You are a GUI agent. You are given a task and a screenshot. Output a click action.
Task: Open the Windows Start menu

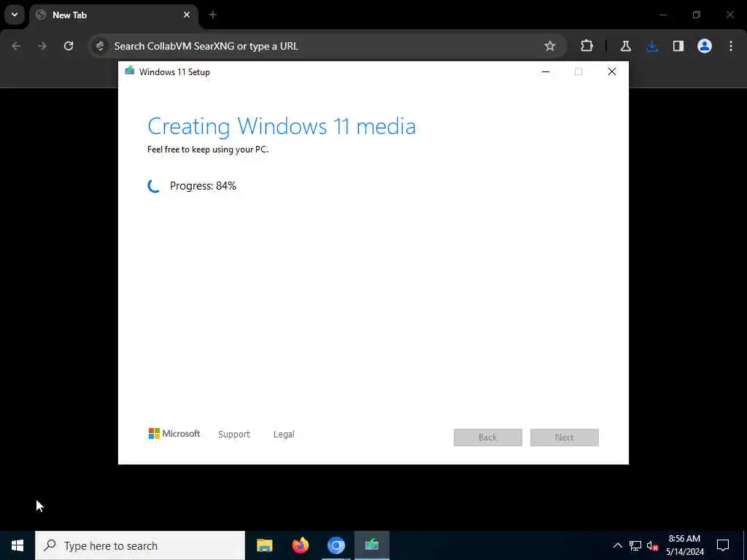click(x=18, y=545)
